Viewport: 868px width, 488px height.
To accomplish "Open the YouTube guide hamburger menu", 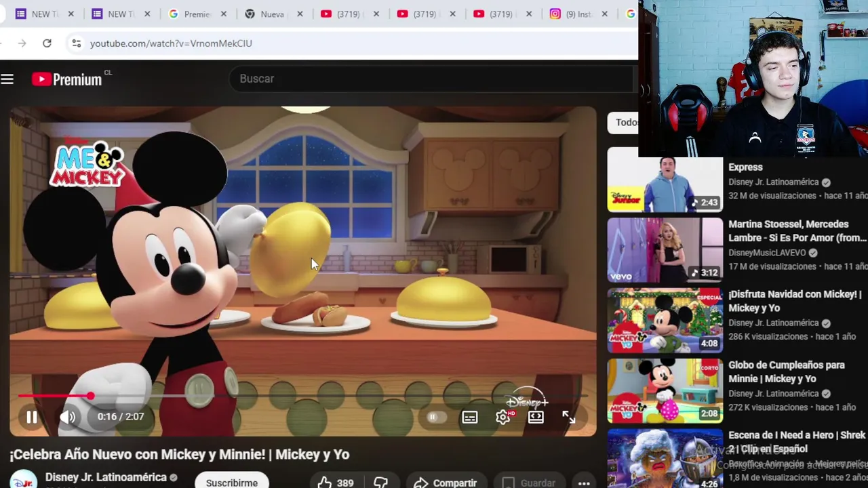I will coord(7,79).
